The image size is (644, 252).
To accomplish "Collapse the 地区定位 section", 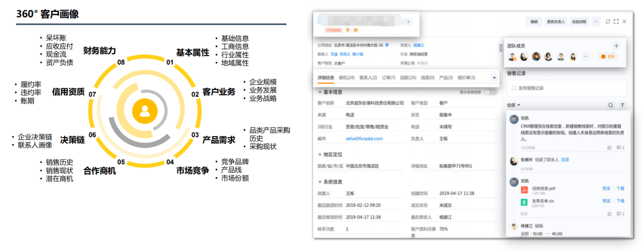I will click(319, 154).
